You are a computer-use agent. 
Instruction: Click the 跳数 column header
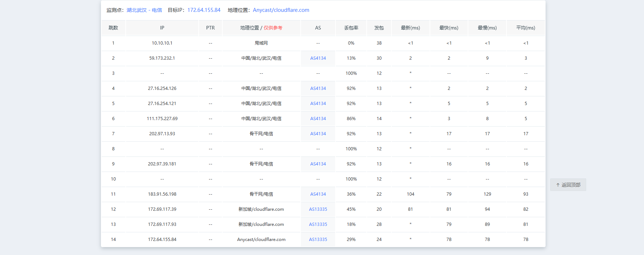(113, 28)
